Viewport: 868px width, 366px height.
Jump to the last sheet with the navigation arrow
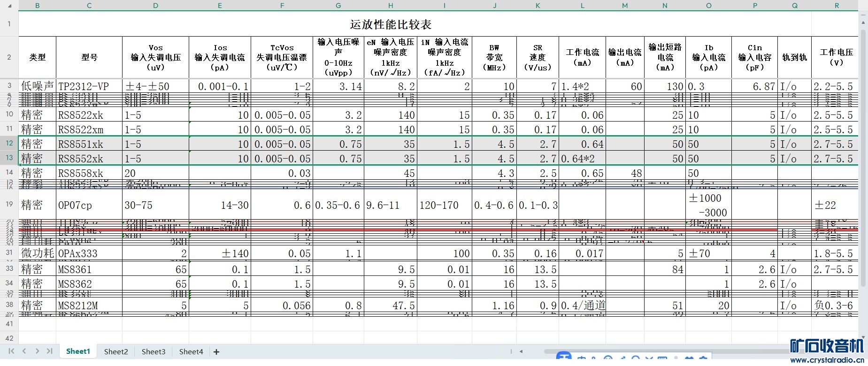(x=49, y=351)
